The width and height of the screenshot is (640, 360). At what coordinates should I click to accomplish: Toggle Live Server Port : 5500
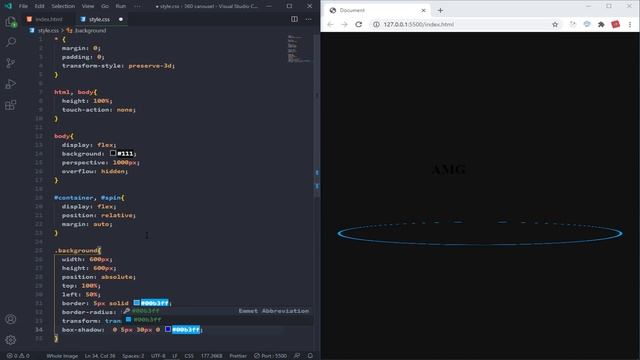(270, 356)
